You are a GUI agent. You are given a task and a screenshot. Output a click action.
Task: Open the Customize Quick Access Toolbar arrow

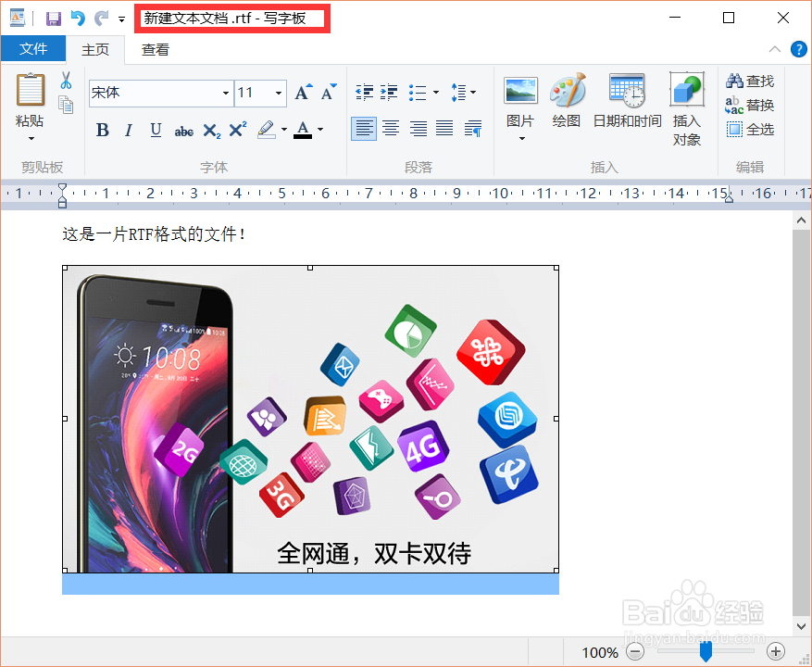[121, 19]
